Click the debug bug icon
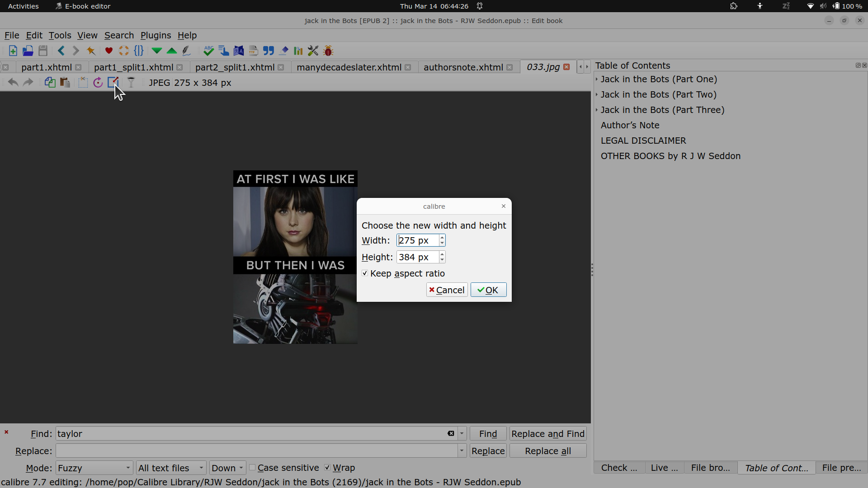This screenshot has height=488, width=868. [328, 51]
